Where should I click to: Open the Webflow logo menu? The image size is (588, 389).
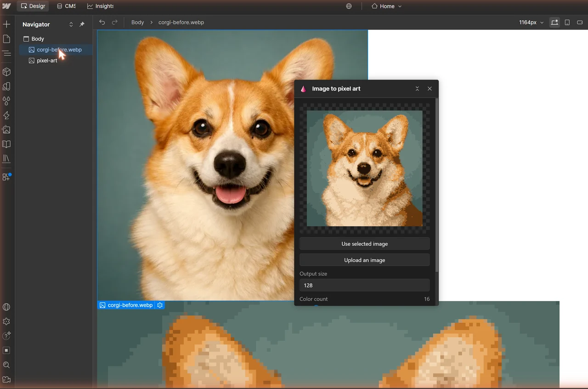(6, 6)
